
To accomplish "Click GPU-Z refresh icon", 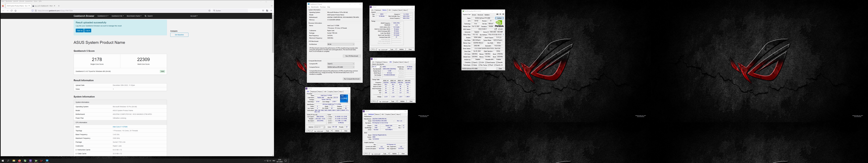I will pos(500,14).
